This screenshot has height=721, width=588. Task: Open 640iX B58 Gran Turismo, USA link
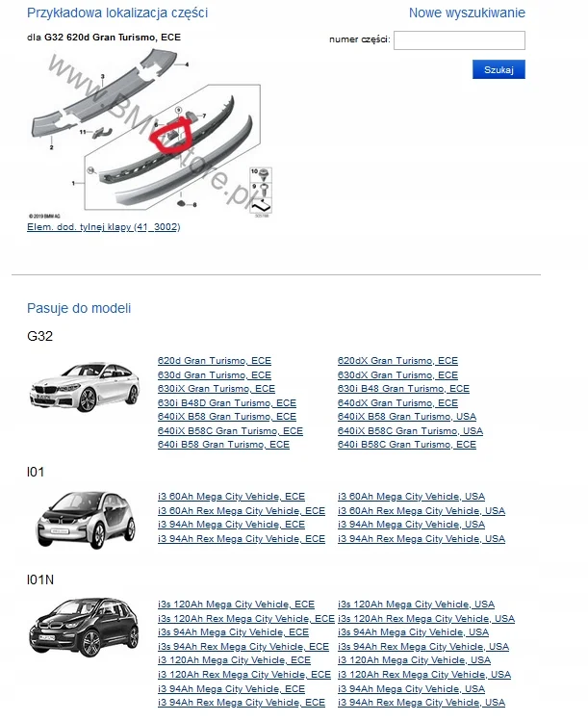pyautogui.click(x=407, y=417)
